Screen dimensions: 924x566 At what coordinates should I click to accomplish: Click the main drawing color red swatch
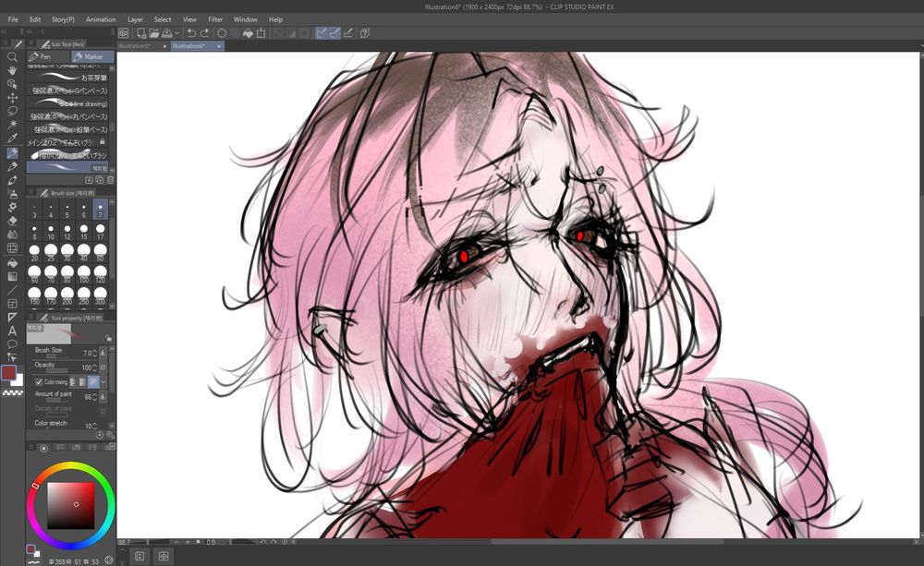8,372
